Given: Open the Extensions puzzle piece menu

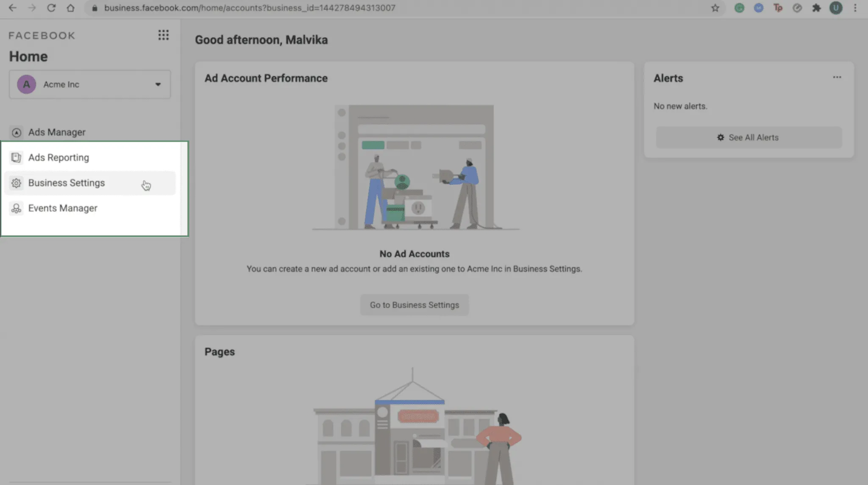Looking at the screenshot, I should click(x=816, y=8).
